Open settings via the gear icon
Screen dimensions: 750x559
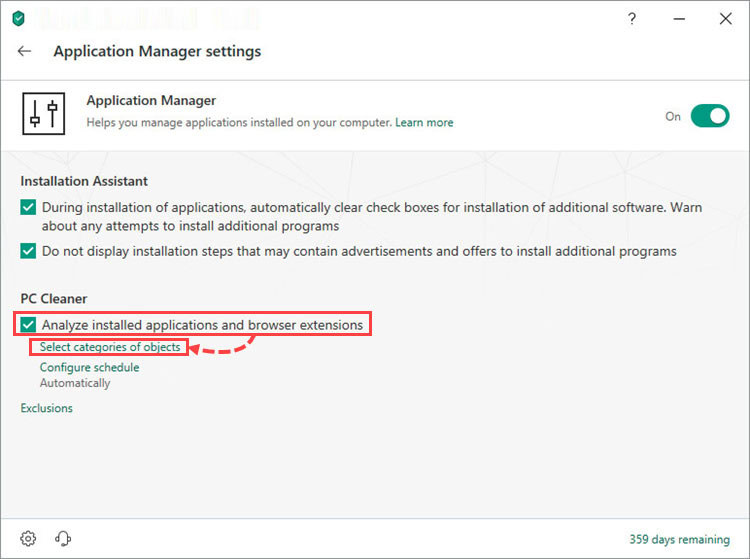tap(28, 538)
